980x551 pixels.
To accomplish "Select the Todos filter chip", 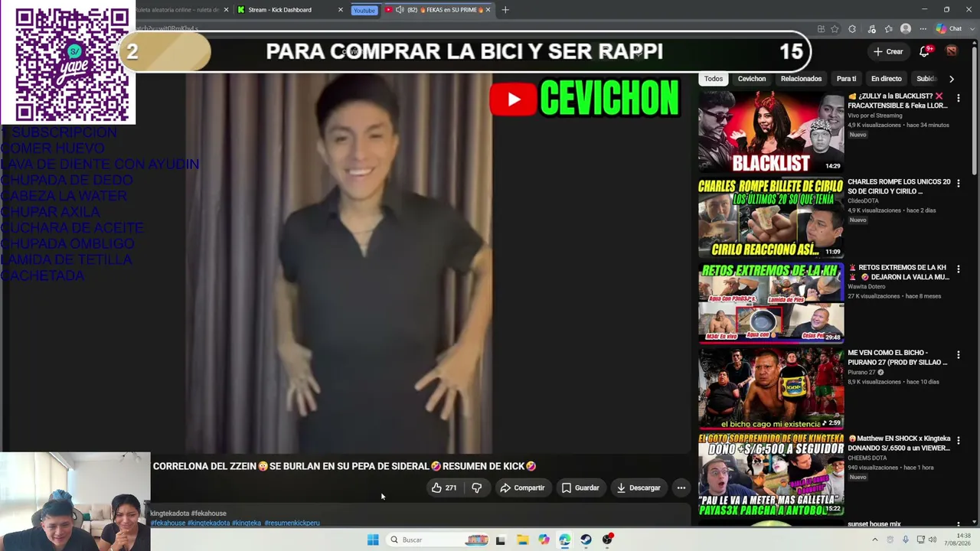I will 714,79.
